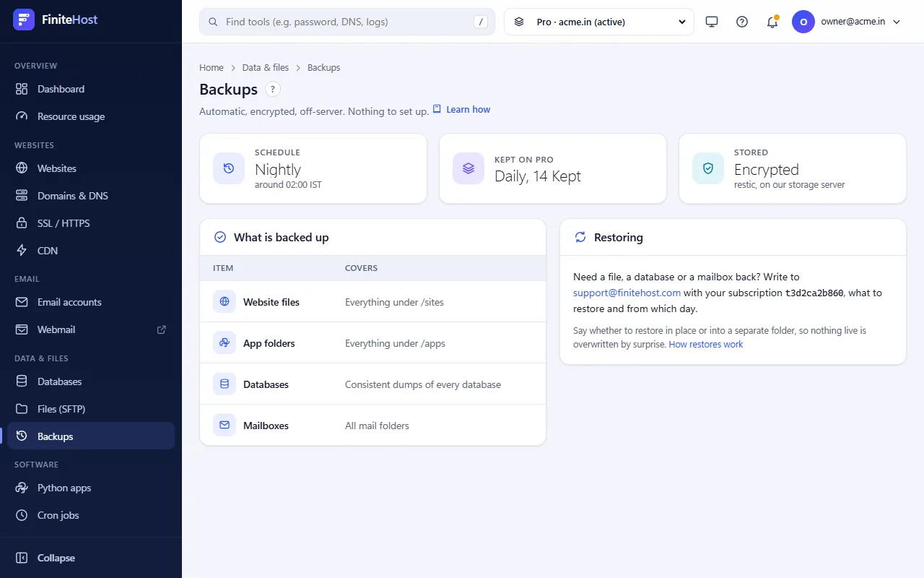The image size is (924, 578).
Task: Open the SSL / HTTPS section
Action: (x=91, y=223)
